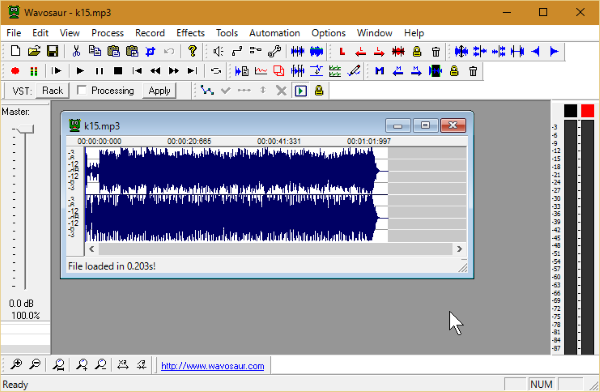This screenshot has width=600, height=392.
Task: Pause playback with the Pause button
Action: tap(99, 71)
